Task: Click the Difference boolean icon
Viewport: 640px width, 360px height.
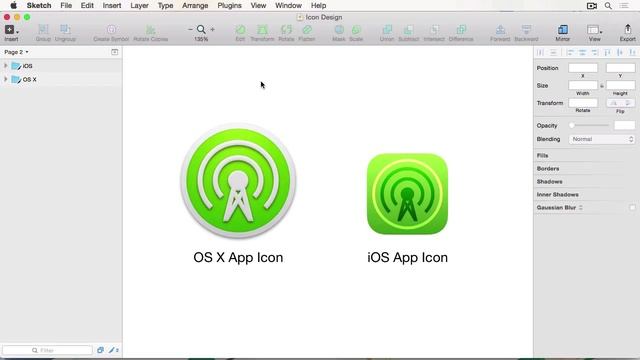Action: click(461, 29)
